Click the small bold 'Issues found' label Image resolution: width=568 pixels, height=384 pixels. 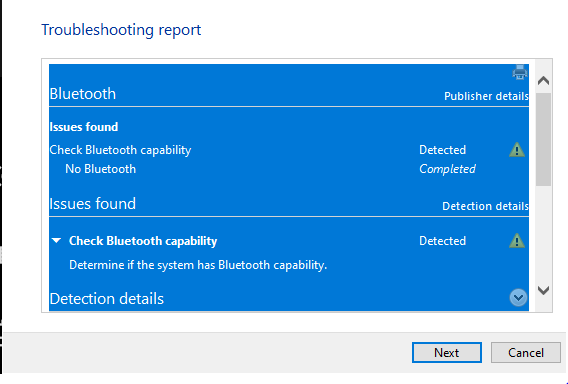tap(84, 127)
